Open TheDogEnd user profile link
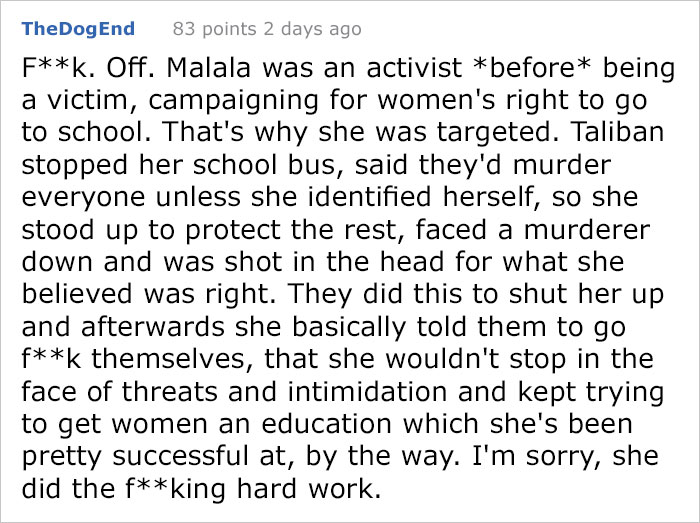The width and height of the screenshot is (700, 523). (x=78, y=29)
